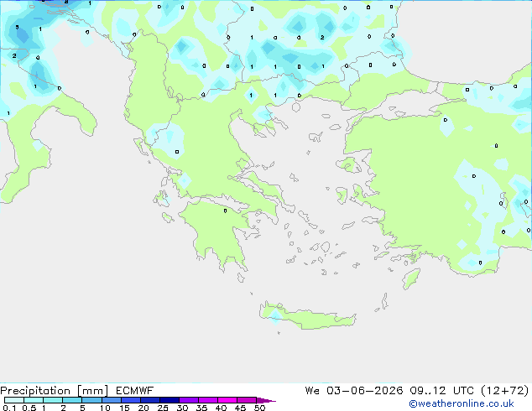Screen dimensions: 532x411
Task: Click the 20–25 mm dark blue legend swatch
Action: 150,400
